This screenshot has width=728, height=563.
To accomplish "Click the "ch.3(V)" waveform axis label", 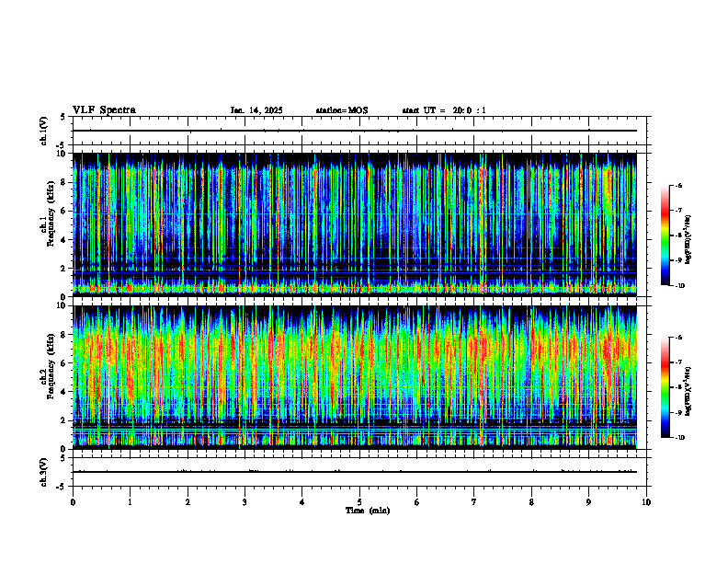I will coord(43,472).
